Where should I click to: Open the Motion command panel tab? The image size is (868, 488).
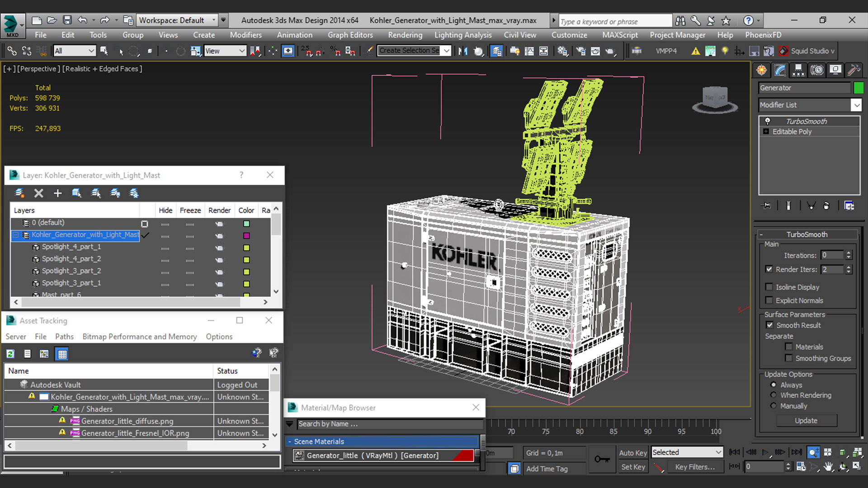817,70
